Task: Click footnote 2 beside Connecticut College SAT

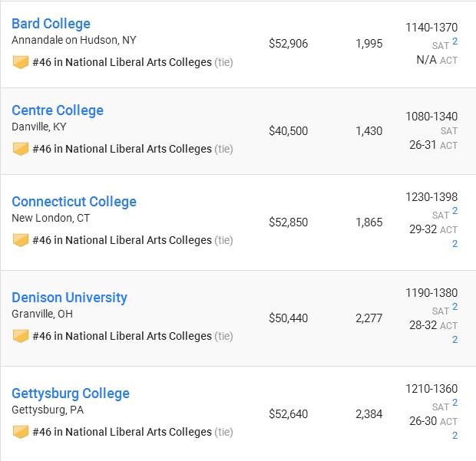Action: (455, 210)
